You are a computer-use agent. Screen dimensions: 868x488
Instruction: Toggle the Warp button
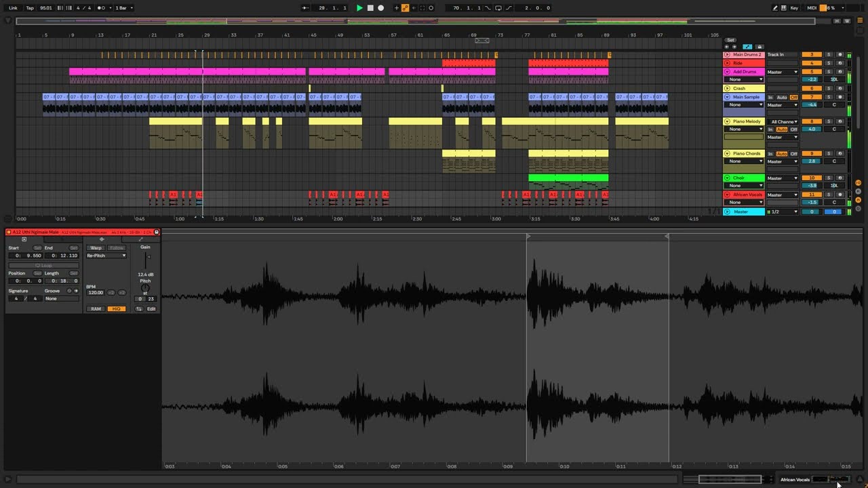[96, 248]
